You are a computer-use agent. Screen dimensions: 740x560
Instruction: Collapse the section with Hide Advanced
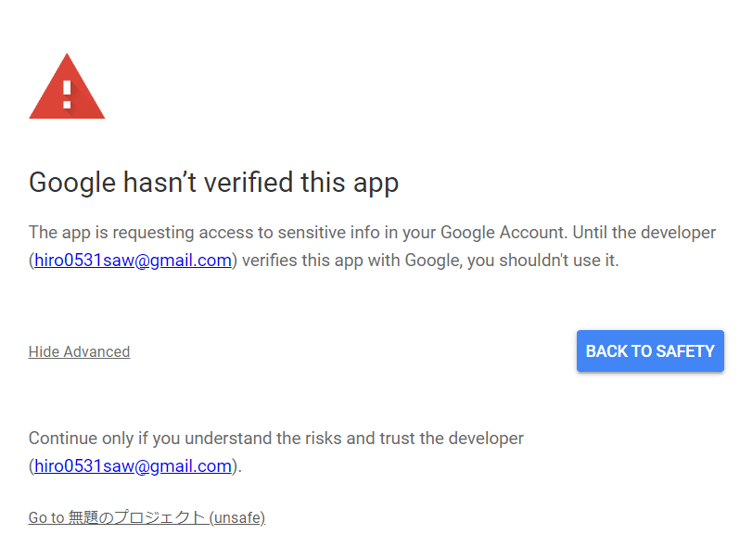79,352
